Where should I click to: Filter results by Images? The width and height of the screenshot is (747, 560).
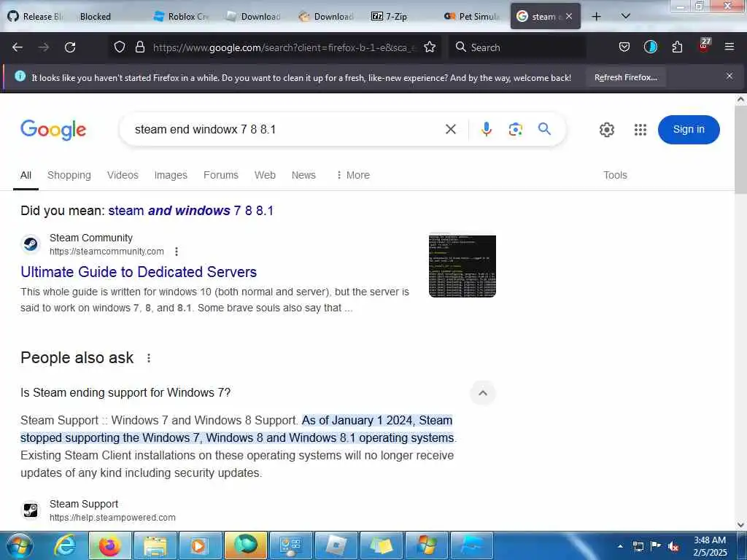click(171, 175)
